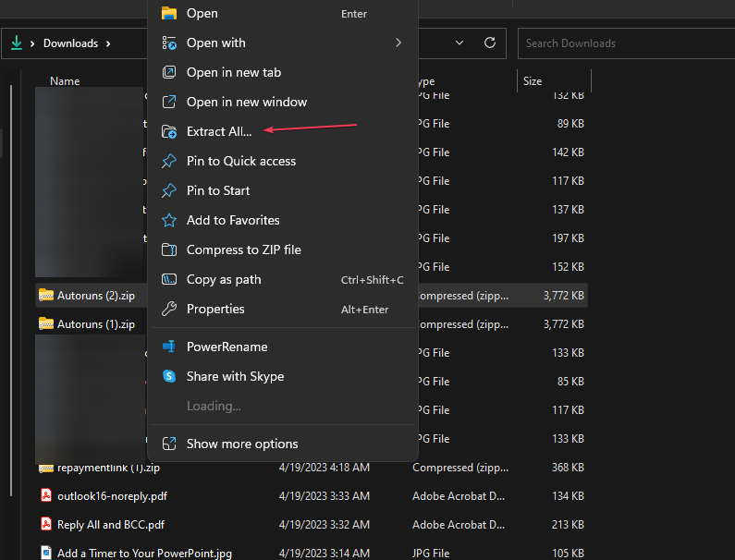735x560 pixels.
Task: Select Show more options
Action: pyautogui.click(x=283, y=444)
